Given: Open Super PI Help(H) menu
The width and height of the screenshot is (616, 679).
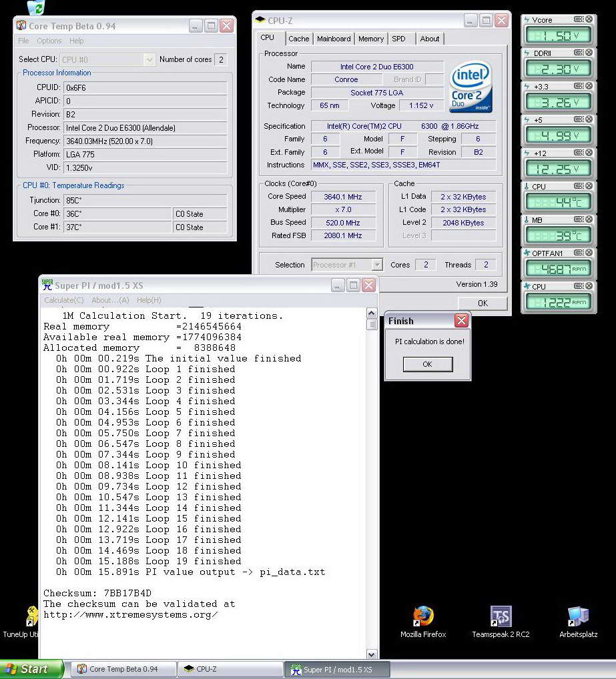Looking at the screenshot, I should 149,299.
